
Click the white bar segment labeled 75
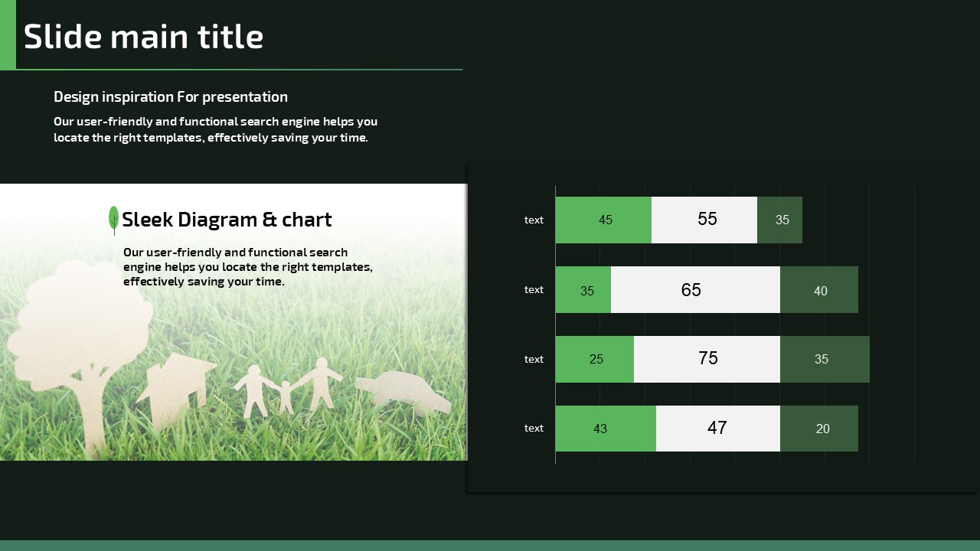(707, 359)
